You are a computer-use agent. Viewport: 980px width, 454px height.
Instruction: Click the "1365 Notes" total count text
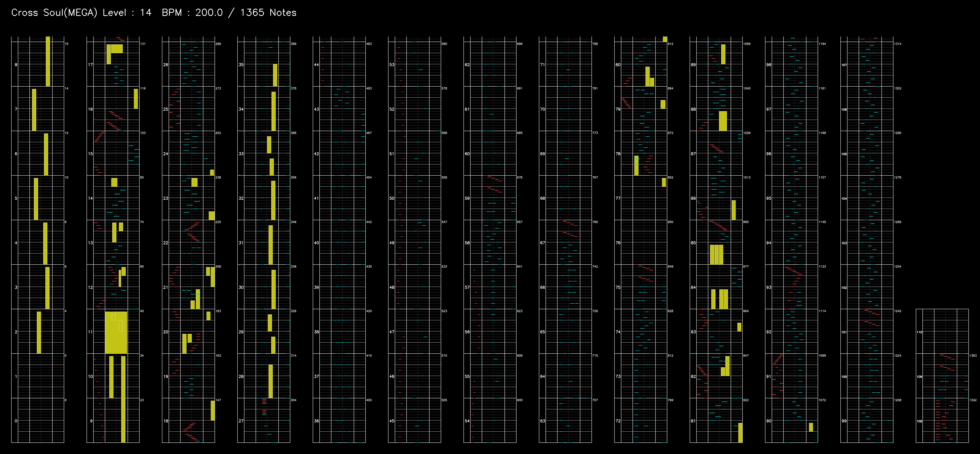[x=268, y=13]
